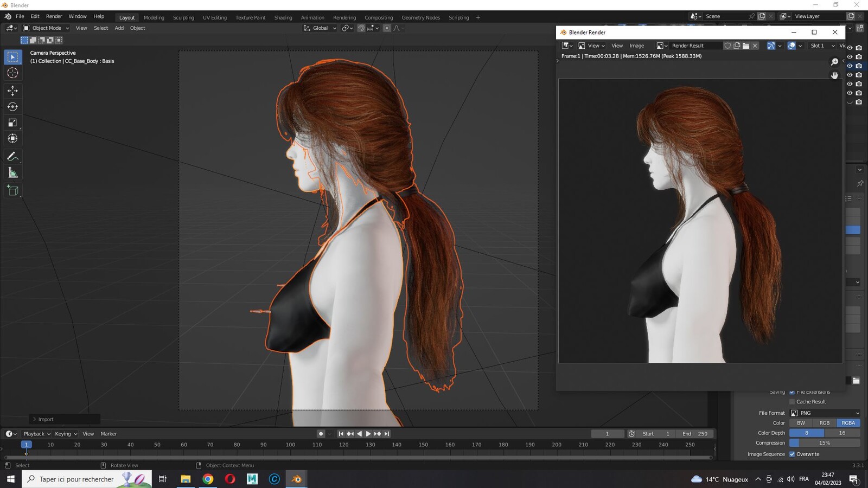Switch to the Sculpting workspace tab
This screenshot has width=868, height=488.
[x=183, y=17]
